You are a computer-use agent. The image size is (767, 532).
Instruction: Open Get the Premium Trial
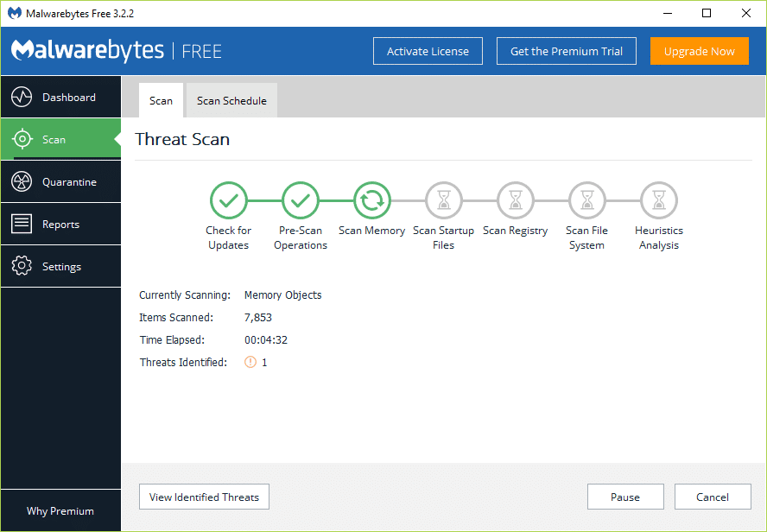tap(566, 51)
